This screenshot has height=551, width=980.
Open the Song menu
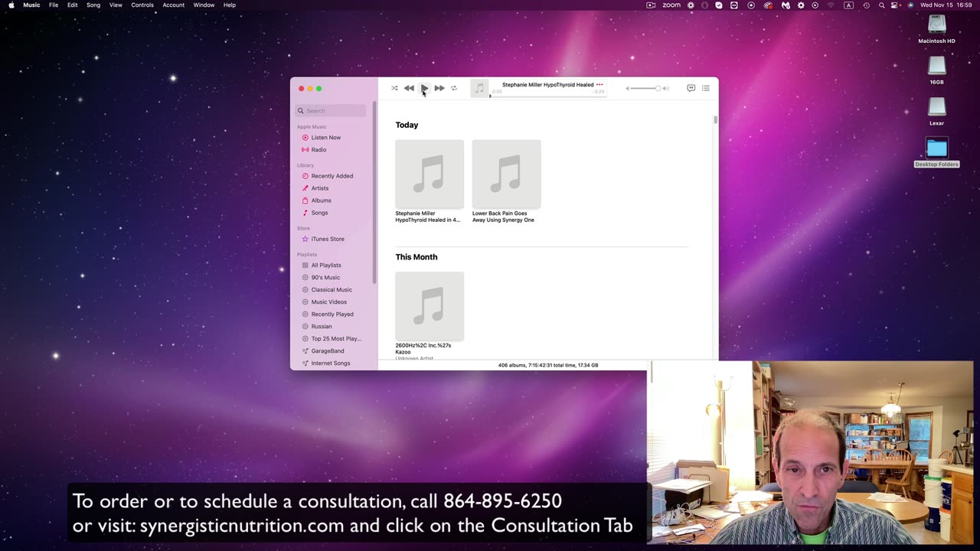pos(93,5)
